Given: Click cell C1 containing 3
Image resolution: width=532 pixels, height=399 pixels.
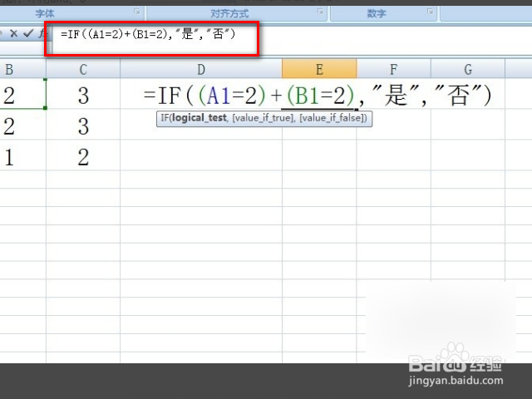Looking at the screenshot, I should click(x=83, y=94).
